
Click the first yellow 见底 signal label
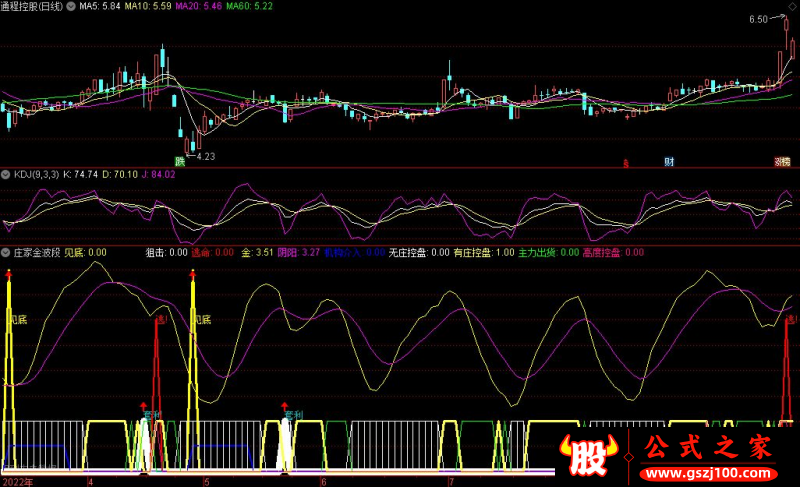18,320
